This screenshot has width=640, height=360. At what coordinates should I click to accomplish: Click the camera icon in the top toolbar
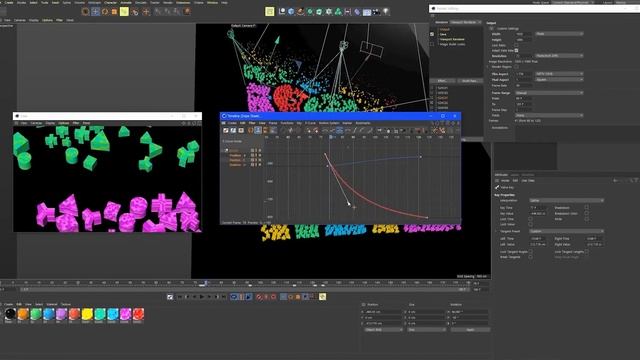376,11
